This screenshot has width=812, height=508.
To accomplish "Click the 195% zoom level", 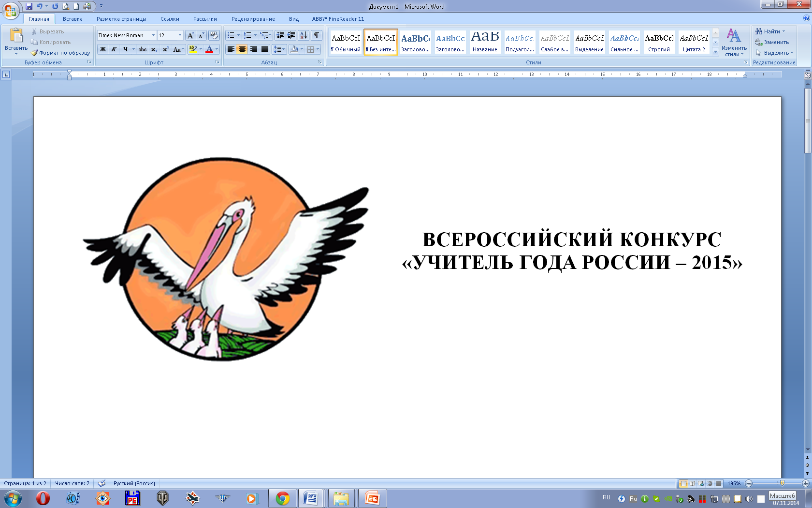I will click(x=734, y=483).
